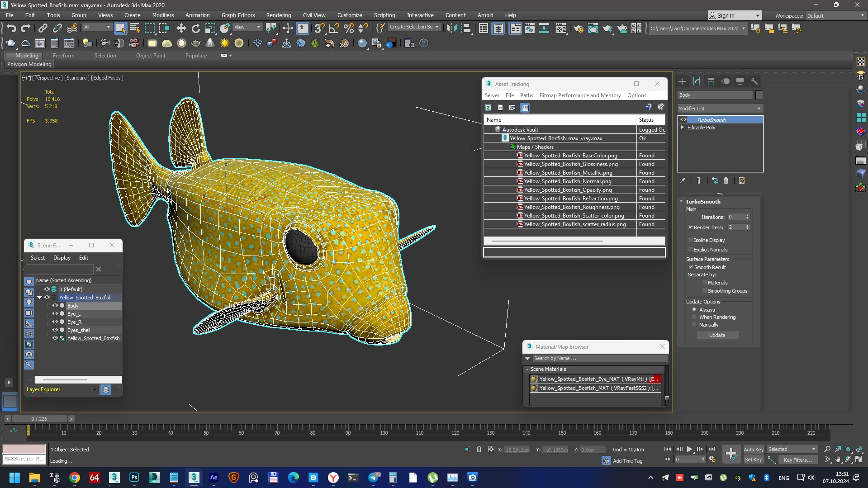Click the teapot standard primitive icon
868x488 pixels.
[195, 43]
